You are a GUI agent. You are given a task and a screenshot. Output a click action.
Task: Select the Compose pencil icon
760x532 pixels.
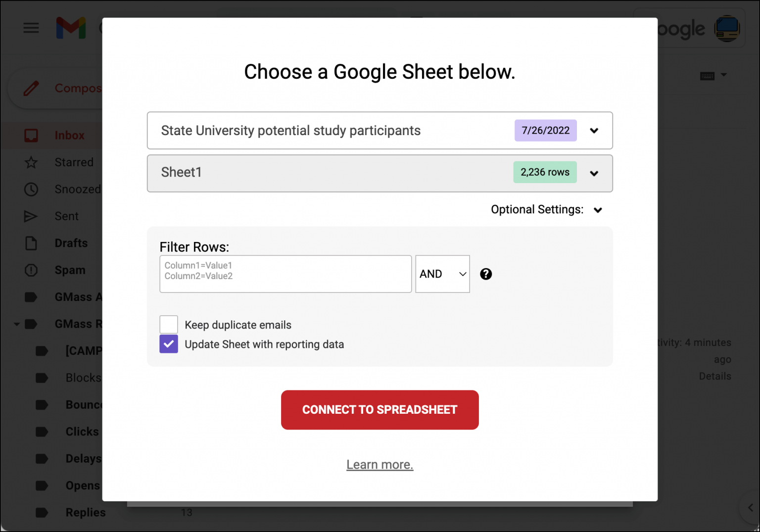tap(32, 88)
